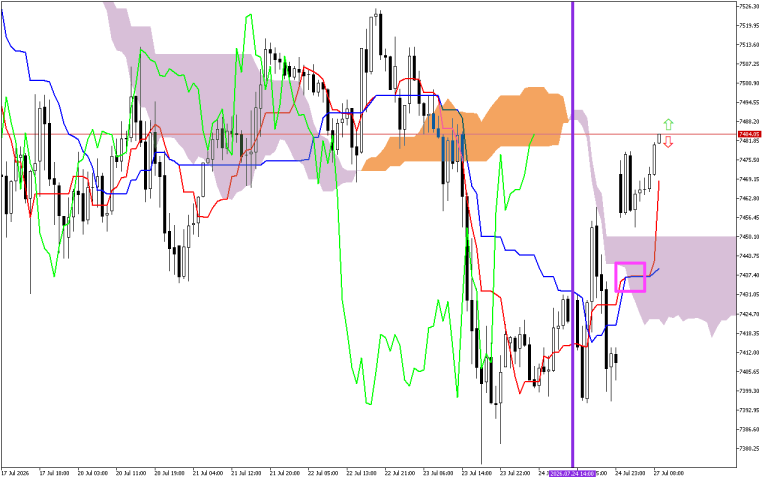Image resolution: width=768 pixels, height=480 pixels.
Task: Click the 22 Jul 05:00 time axis label
Action: [323, 474]
